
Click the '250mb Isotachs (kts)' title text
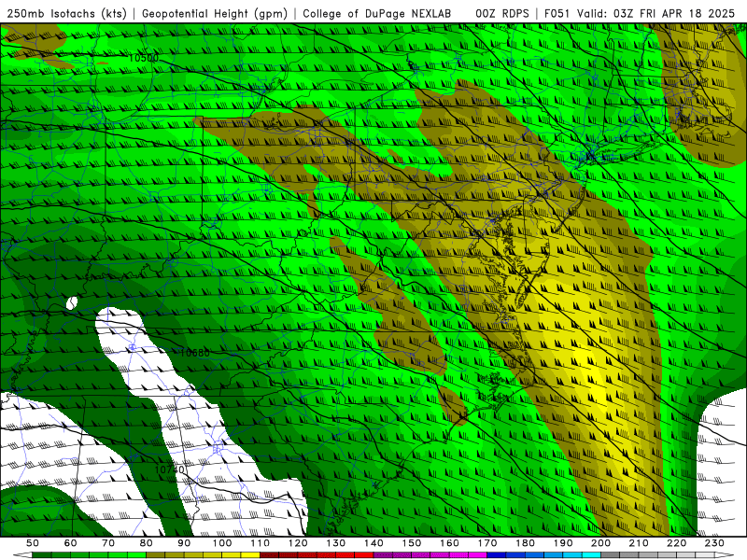(67, 13)
